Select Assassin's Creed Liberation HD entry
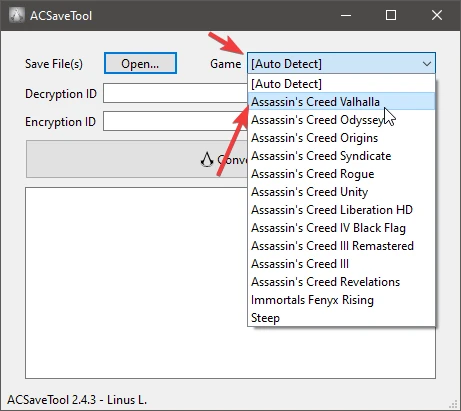Screen dimensions: 461x411 point(341,210)
